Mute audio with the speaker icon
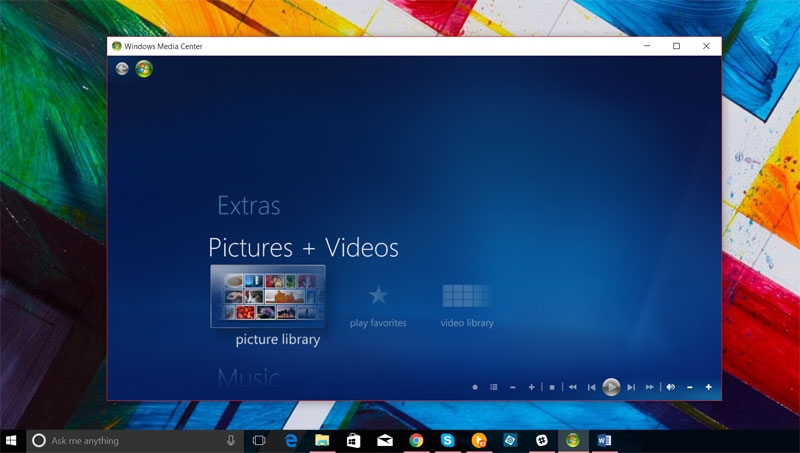 coord(671,387)
